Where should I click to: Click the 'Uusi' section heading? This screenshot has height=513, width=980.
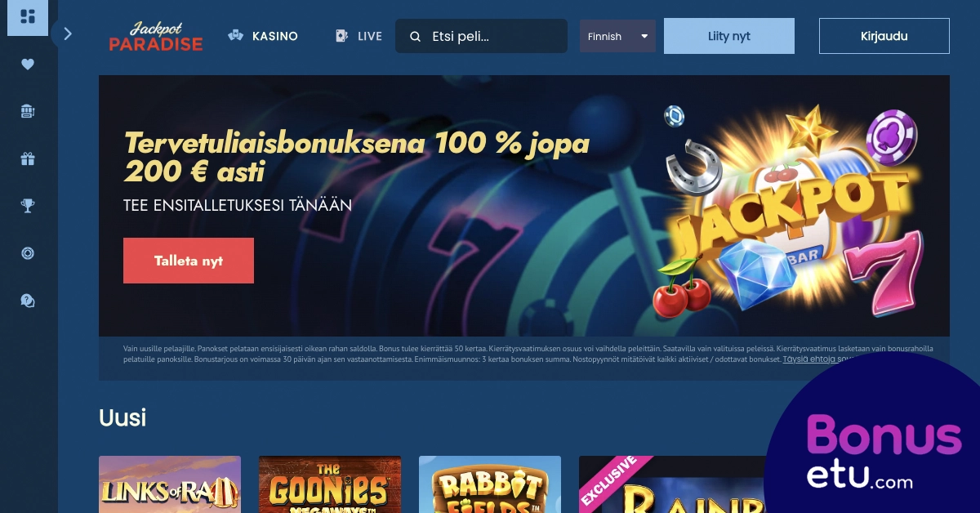pyautogui.click(x=122, y=417)
